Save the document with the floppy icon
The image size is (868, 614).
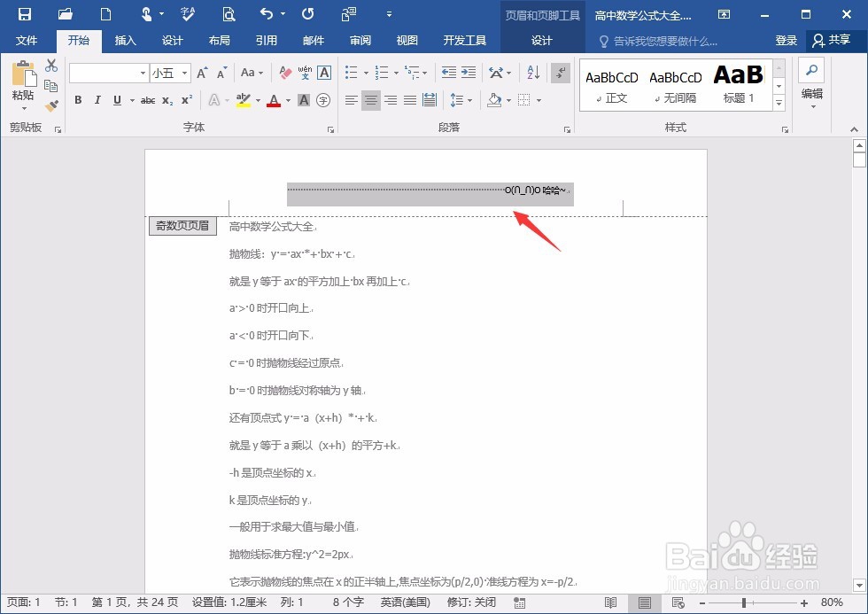pos(25,14)
